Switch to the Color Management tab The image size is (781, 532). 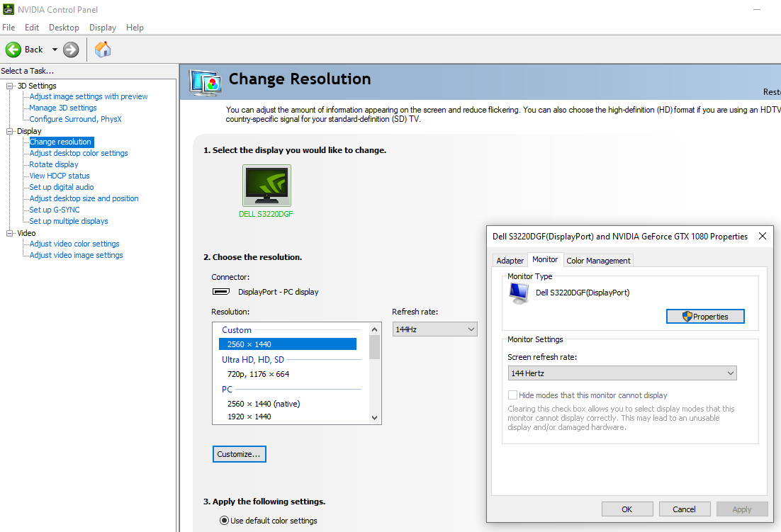coord(598,260)
